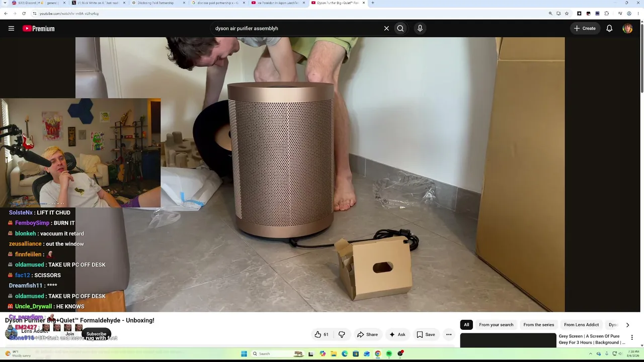This screenshot has height=362, width=644.
Task: Click chat message SolsteNx LIFT IT CHUD
Action: click(39, 213)
